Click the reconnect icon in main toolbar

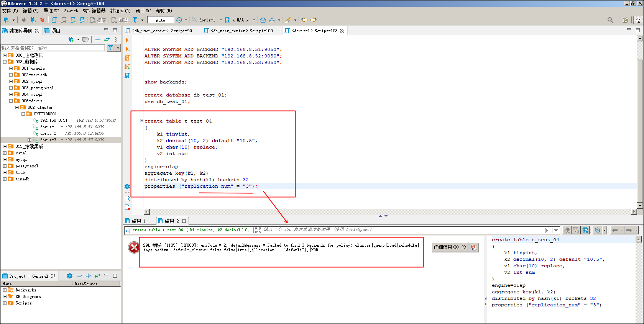click(x=33, y=20)
